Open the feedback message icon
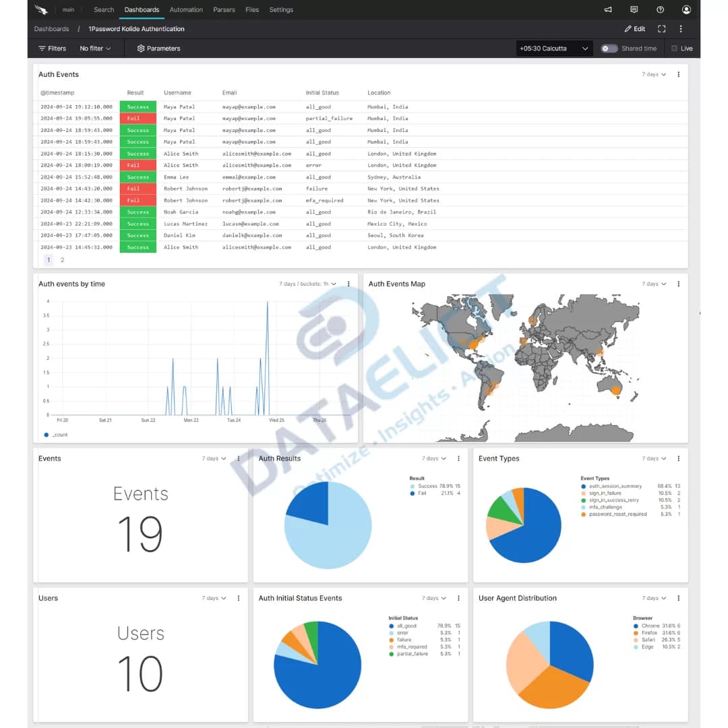The height and width of the screenshot is (728, 728). [x=634, y=9]
